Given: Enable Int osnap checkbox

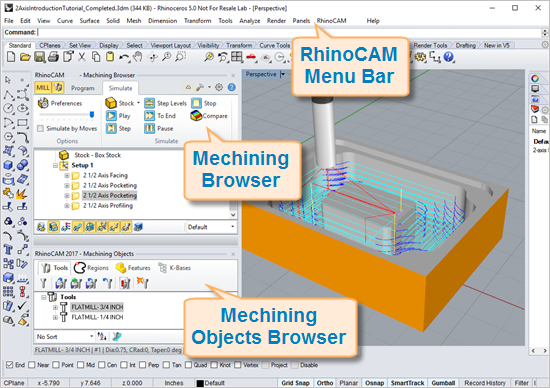Looking at the screenshot, I should pyautogui.click(x=124, y=365).
